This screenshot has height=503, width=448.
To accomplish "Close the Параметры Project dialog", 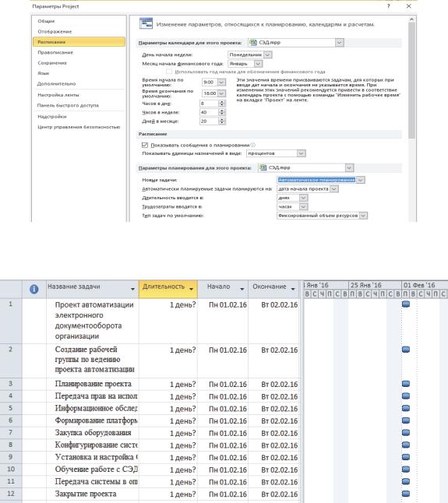I will click(x=408, y=6).
